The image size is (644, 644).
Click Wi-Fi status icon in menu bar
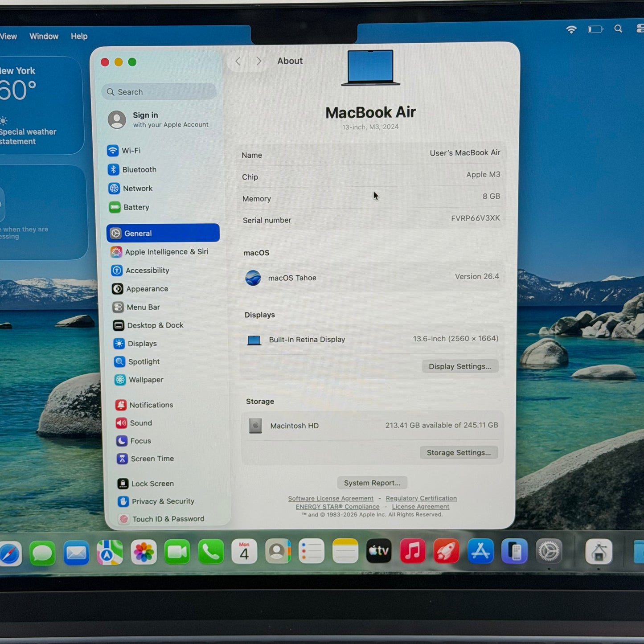pyautogui.click(x=571, y=29)
